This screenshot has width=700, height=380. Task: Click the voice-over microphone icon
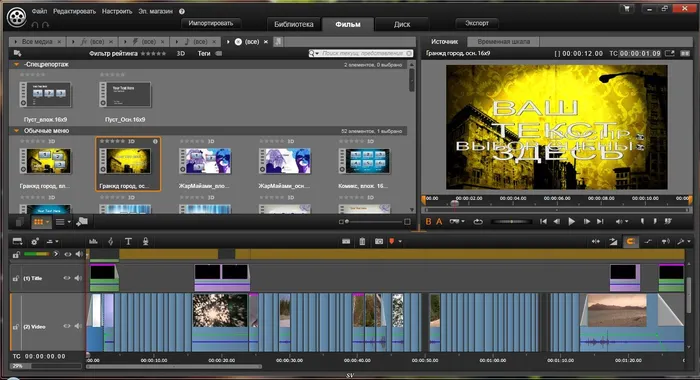pos(145,242)
